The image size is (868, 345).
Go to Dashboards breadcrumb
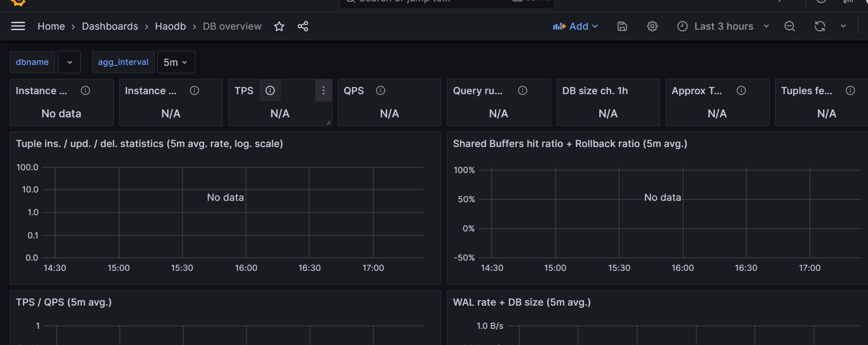[x=110, y=26]
